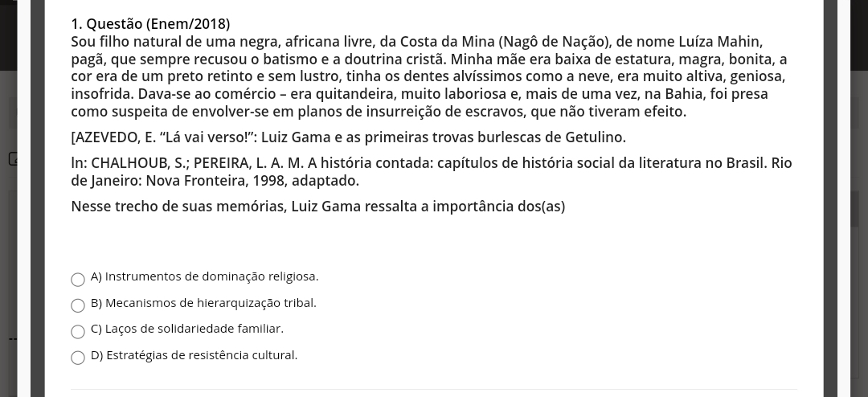
Task: Mark the radio button for option C
Action: coord(78,332)
